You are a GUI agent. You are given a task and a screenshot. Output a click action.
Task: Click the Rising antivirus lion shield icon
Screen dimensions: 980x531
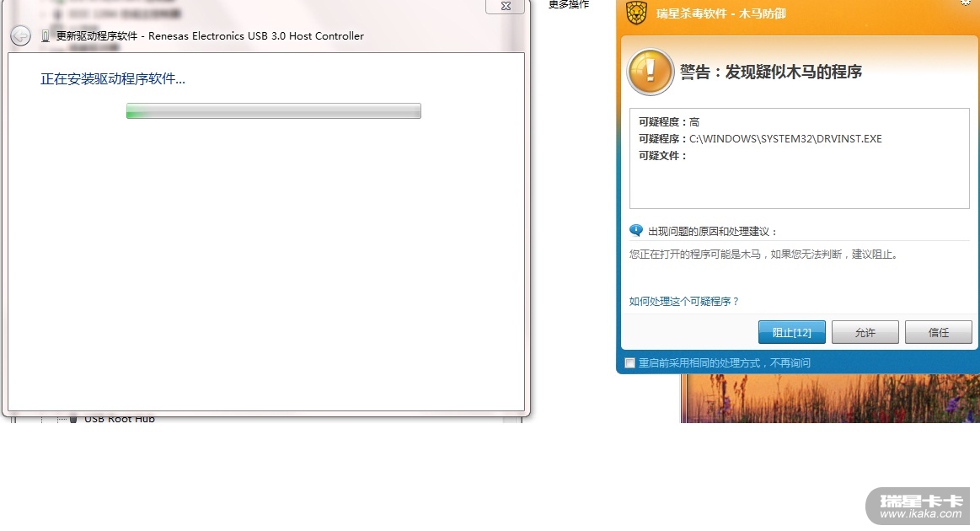point(636,13)
